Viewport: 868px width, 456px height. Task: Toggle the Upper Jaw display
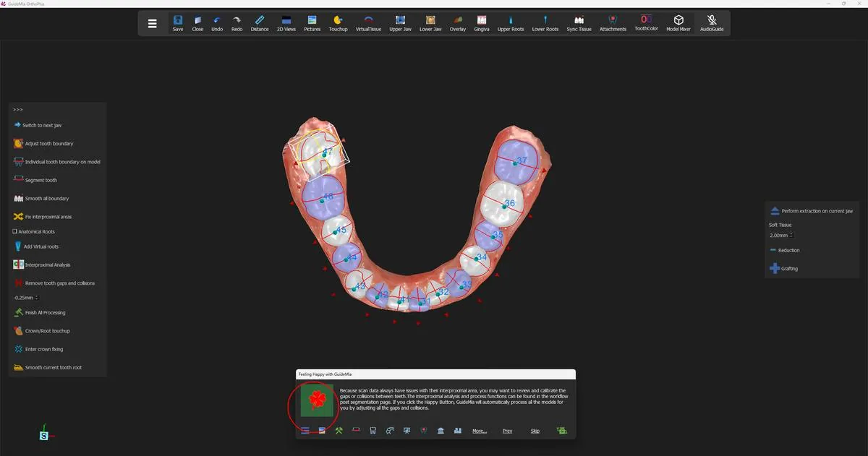(x=400, y=23)
